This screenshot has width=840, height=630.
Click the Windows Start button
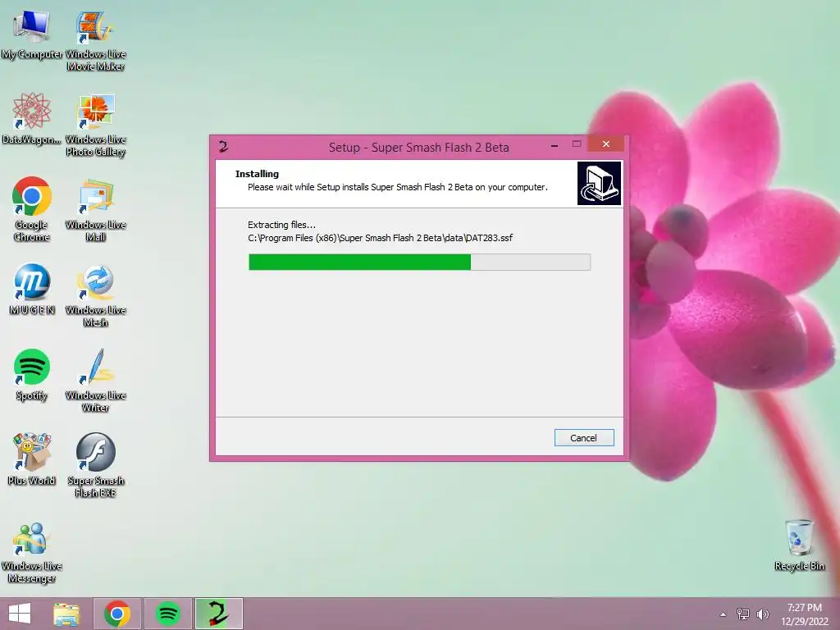click(20, 614)
